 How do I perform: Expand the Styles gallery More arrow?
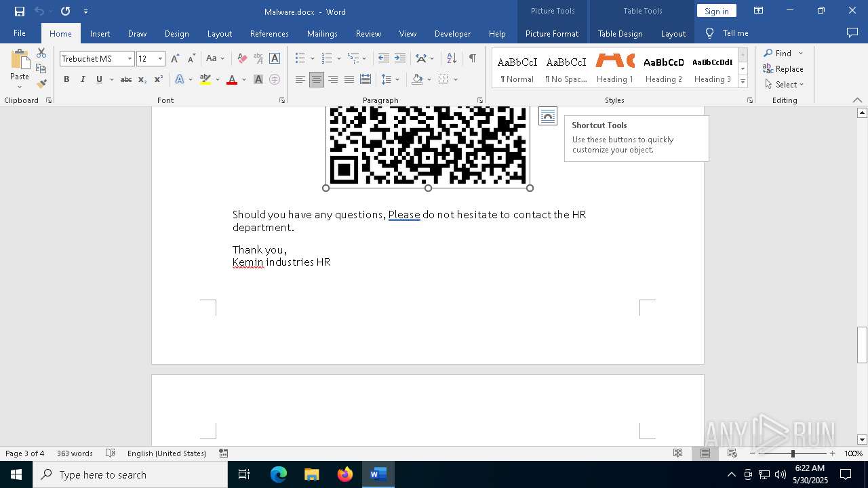coord(743,81)
